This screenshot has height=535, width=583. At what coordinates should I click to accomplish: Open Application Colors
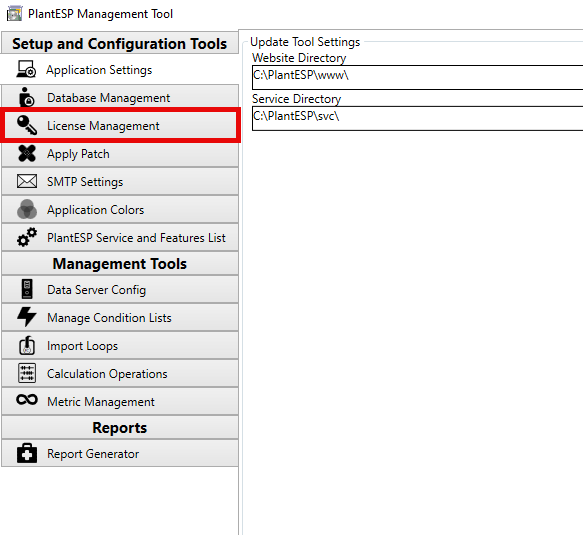(x=120, y=209)
